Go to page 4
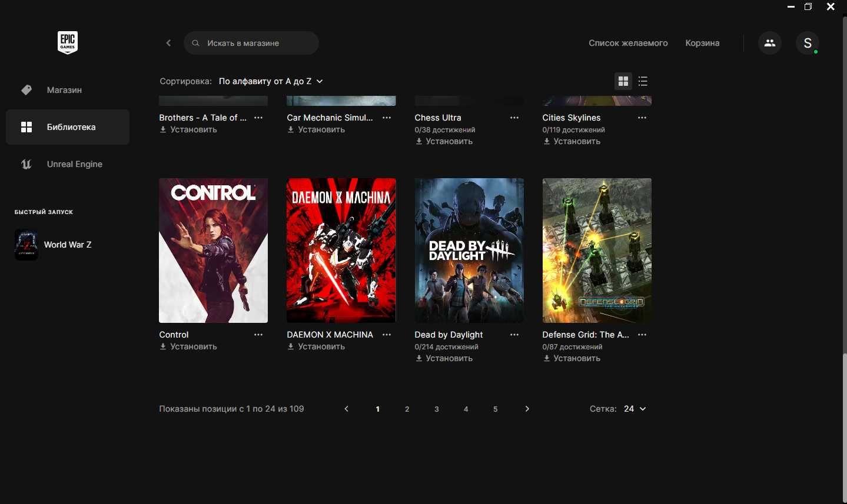Viewport: 847px width, 504px height. click(466, 409)
